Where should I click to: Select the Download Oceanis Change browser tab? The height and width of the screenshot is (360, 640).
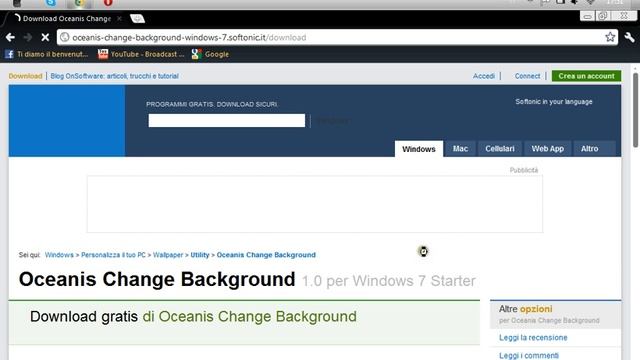pos(65,18)
